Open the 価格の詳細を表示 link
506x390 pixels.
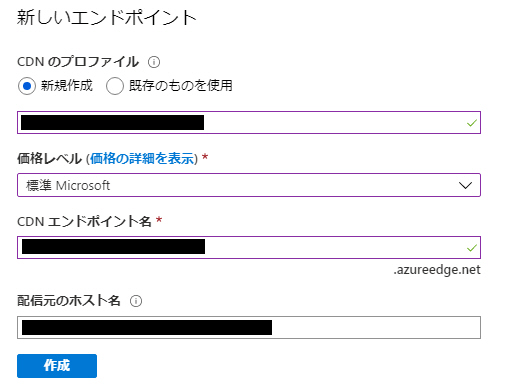coord(142,158)
